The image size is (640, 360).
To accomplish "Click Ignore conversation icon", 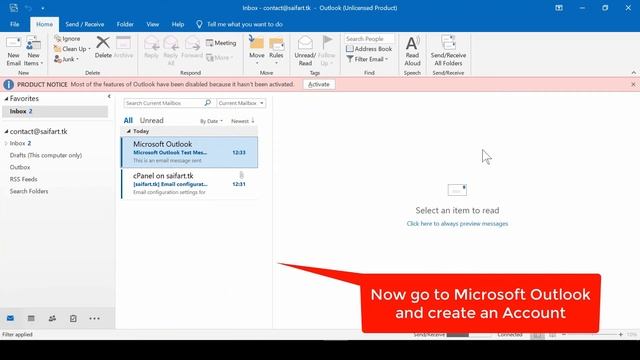I will click(67, 38).
